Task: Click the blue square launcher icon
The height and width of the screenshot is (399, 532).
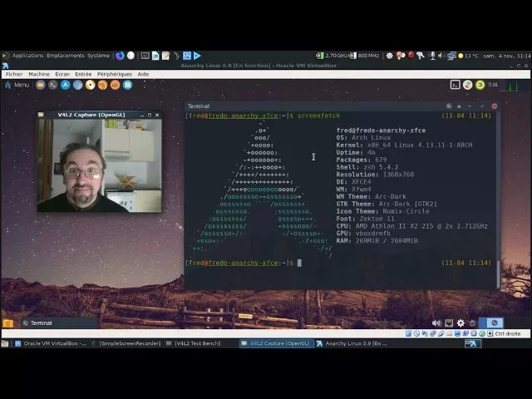Action: [x=187, y=56]
